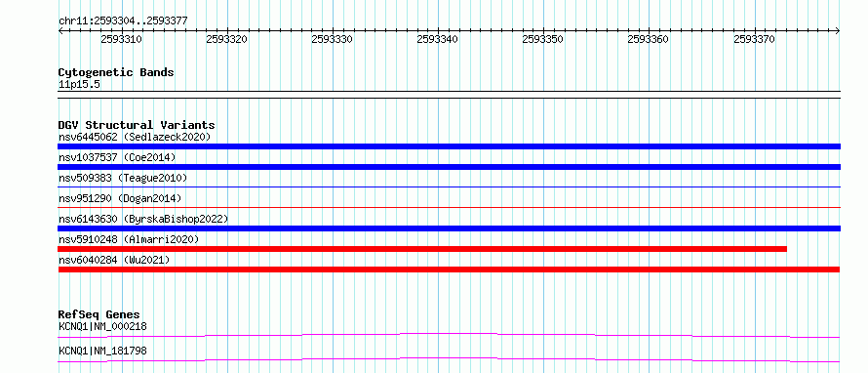The image size is (868, 373).
Task: Click the Cytogenetic Bands track title
Action: (116, 72)
